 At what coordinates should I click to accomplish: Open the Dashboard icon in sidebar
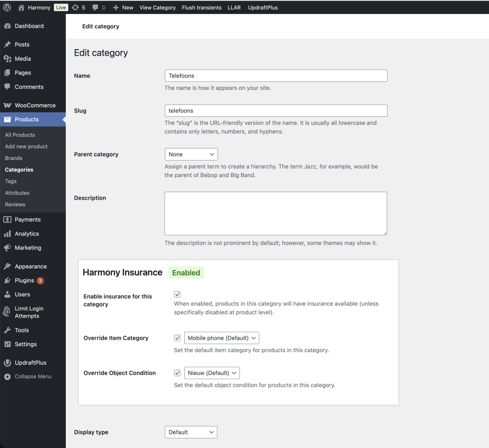[x=8, y=26]
